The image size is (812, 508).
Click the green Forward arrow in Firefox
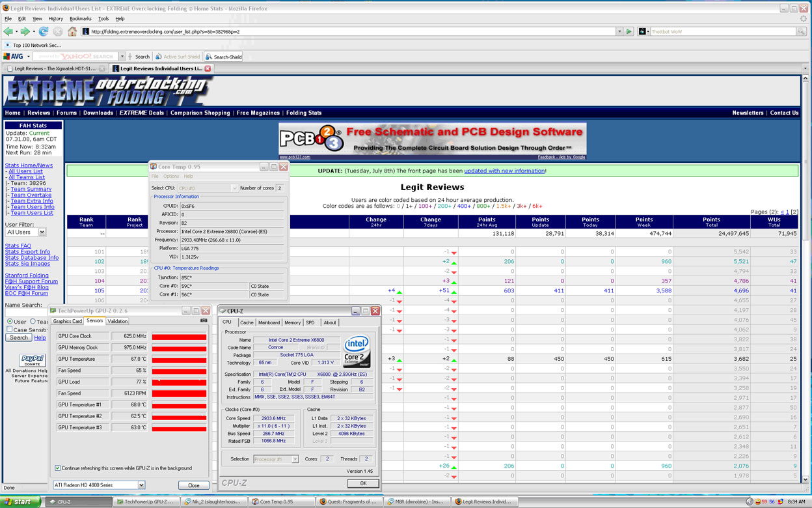(x=25, y=31)
